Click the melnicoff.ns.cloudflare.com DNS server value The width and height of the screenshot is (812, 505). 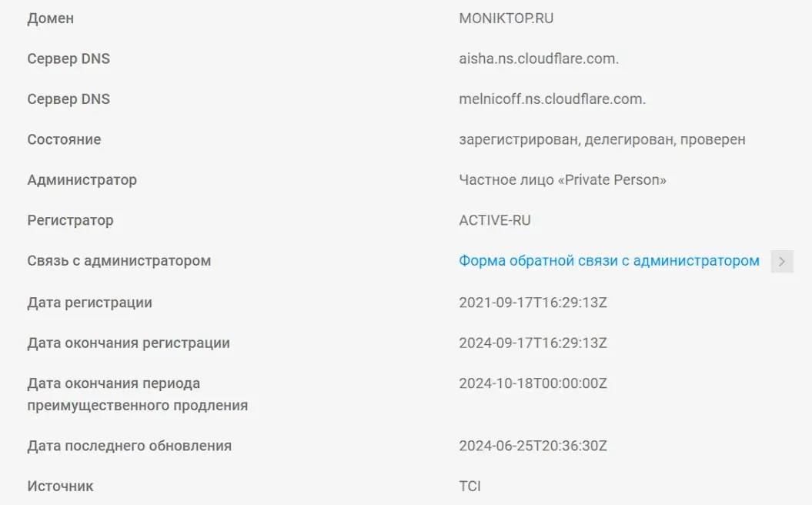pos(552,99)
